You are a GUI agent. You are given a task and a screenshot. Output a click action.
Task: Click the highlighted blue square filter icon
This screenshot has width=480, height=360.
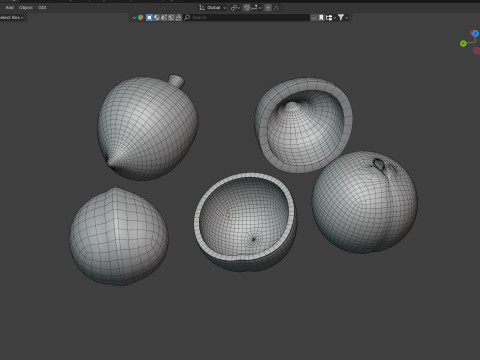click(x=149, y=17)
